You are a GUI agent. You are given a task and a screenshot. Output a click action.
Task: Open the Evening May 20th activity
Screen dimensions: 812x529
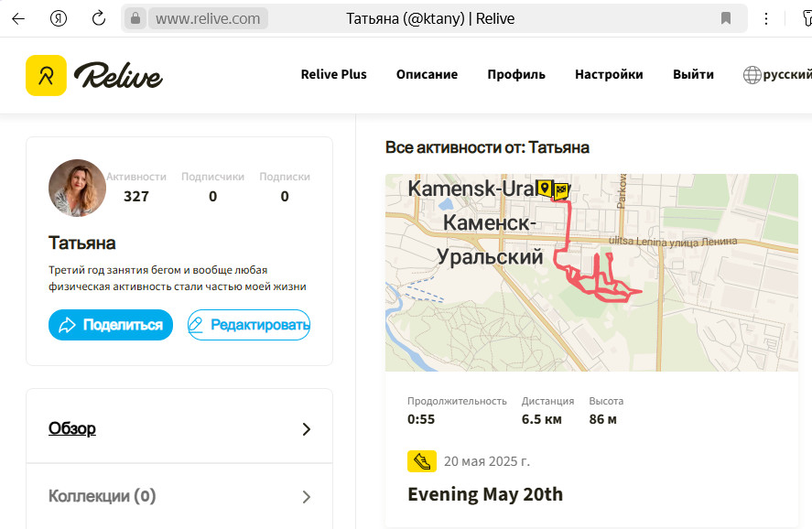coord(485,494)
